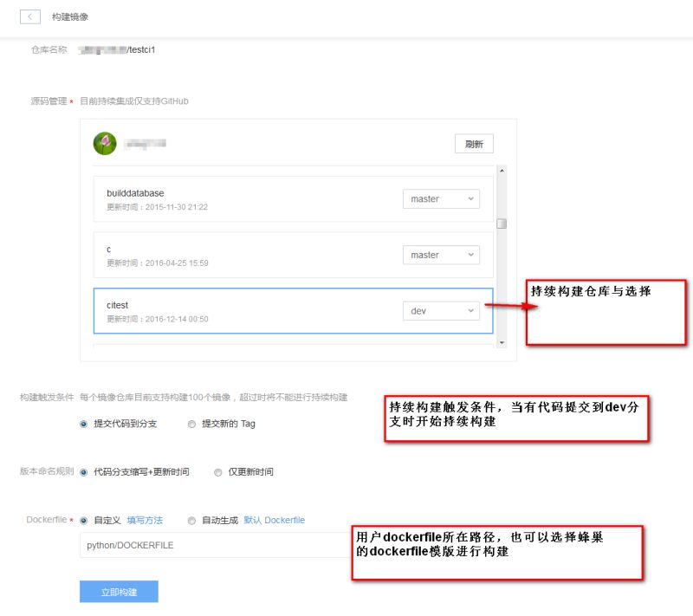Choose 仅更新时间 naming rule

(219, 471)
